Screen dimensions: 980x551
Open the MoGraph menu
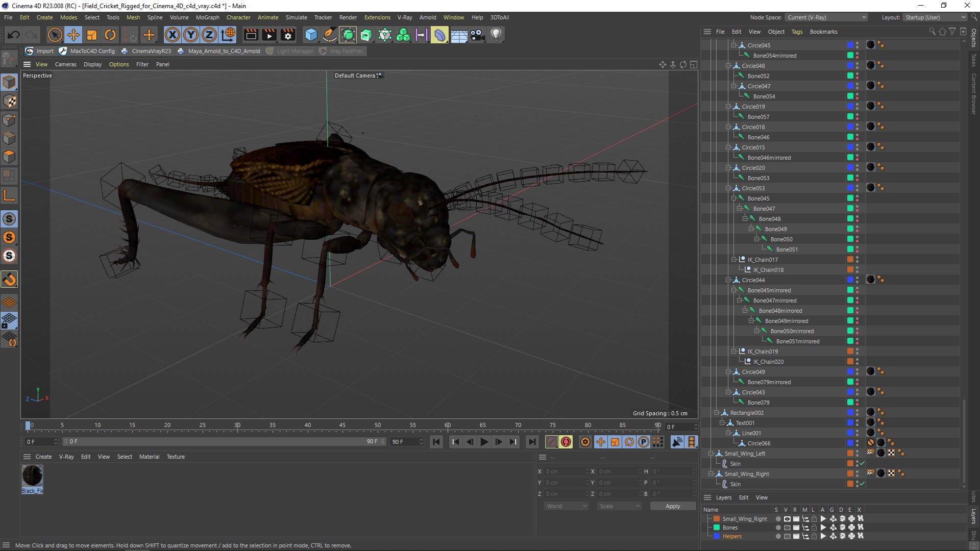point(207,17)
